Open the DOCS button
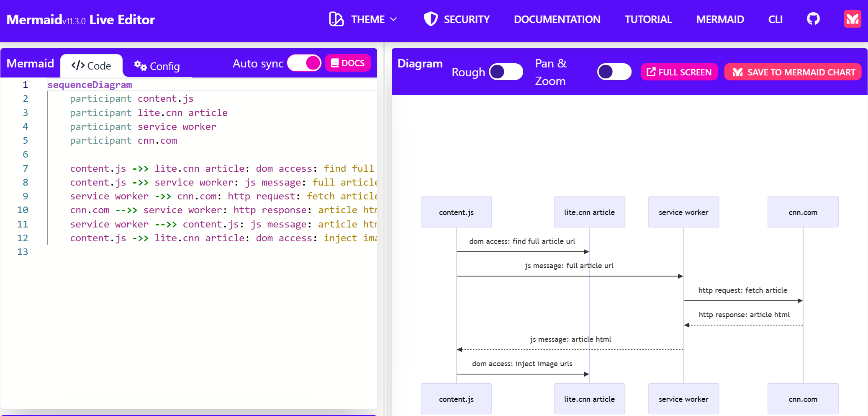This screenshot has height=416, width=868. 348,63
